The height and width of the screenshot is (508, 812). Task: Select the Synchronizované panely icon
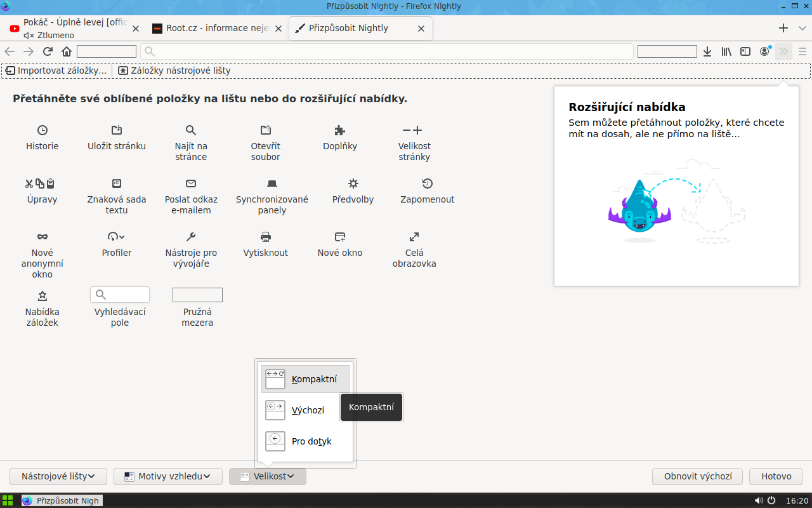(272, 184)
